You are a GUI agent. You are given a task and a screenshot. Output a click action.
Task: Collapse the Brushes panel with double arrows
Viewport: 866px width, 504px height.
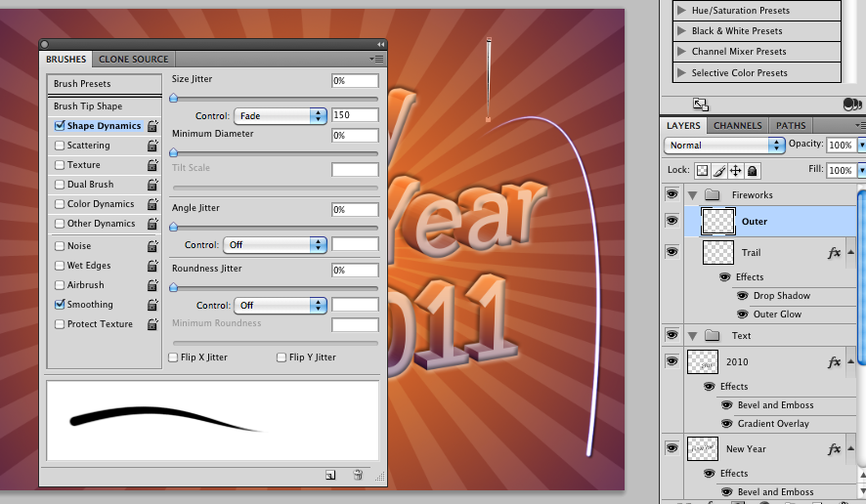pos(380,44)
